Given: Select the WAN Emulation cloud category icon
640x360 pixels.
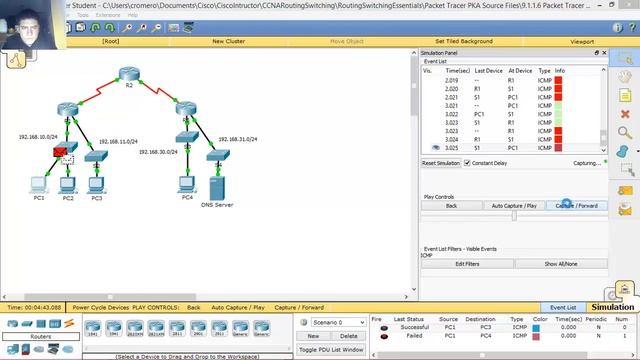Looking at the screenshot, I should (39, 349).
